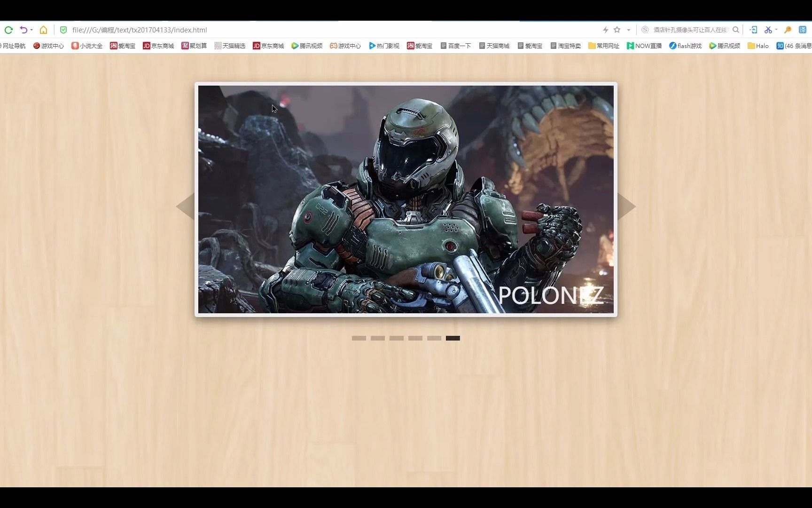Select the fifth slide indicator bar
Viewport: 812px width, 508px height.
click(x=434, y=338)
